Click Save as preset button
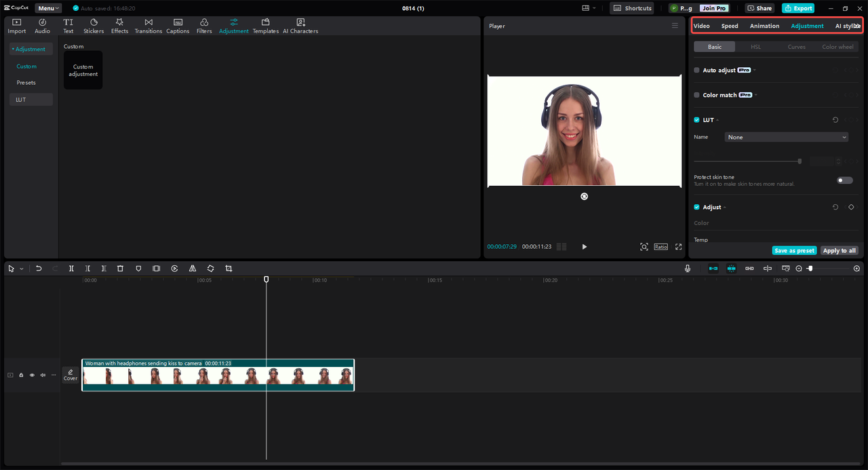The image size is (868, 470). pos(794,250)
